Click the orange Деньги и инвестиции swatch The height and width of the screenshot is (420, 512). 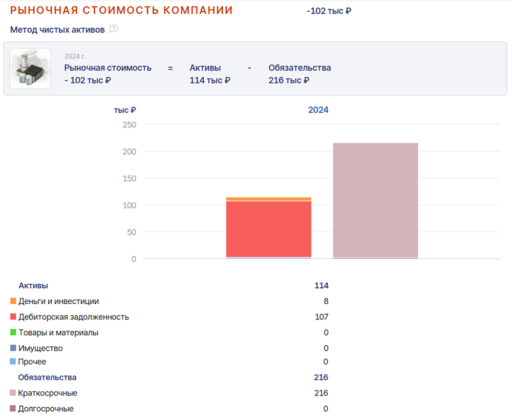(13, 301)
